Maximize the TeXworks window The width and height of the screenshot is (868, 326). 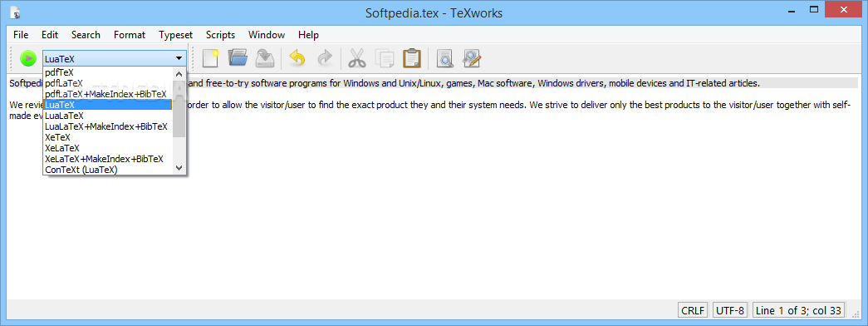pyautogui.click(x=814, y=9)
